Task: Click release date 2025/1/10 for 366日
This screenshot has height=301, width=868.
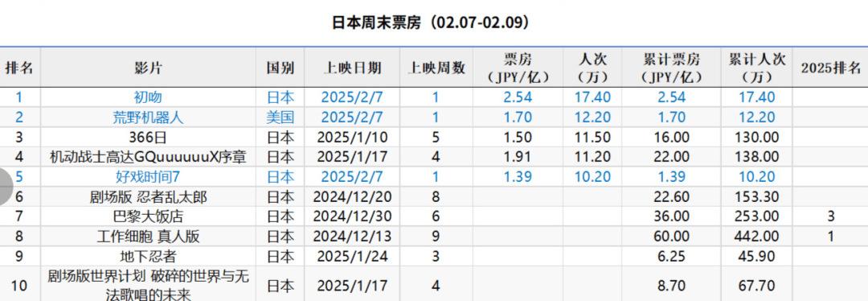Action: [x=352, y=138]
